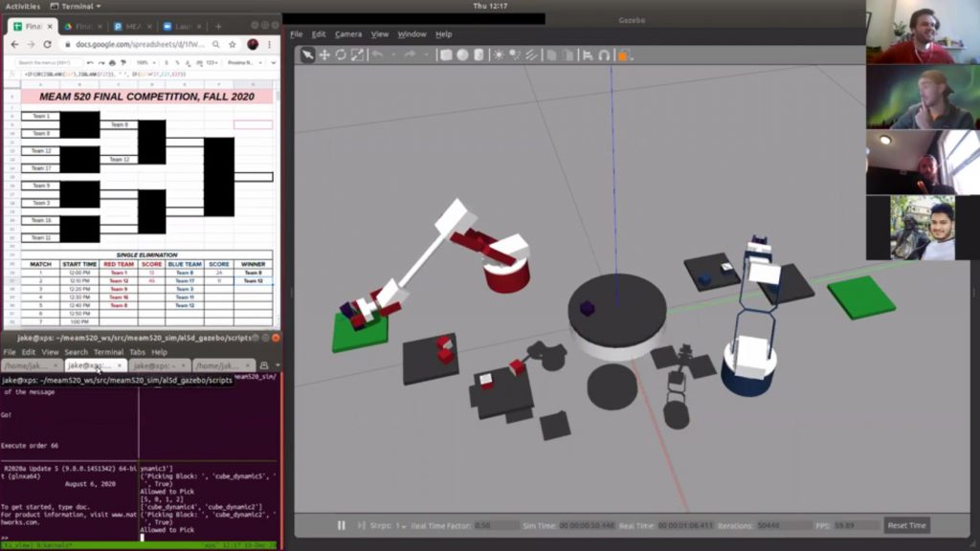Select the rotate tool in Gazebo toolbar

341,55
